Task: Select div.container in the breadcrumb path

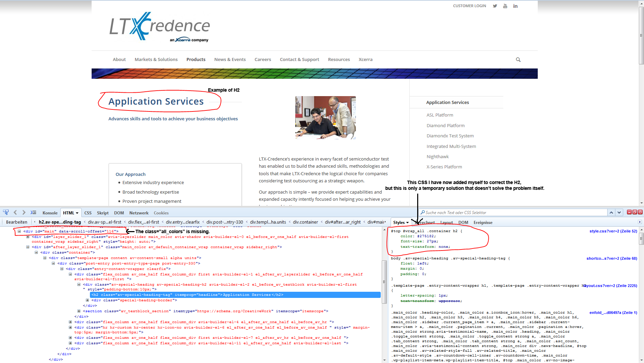Action: click(305, 222)
